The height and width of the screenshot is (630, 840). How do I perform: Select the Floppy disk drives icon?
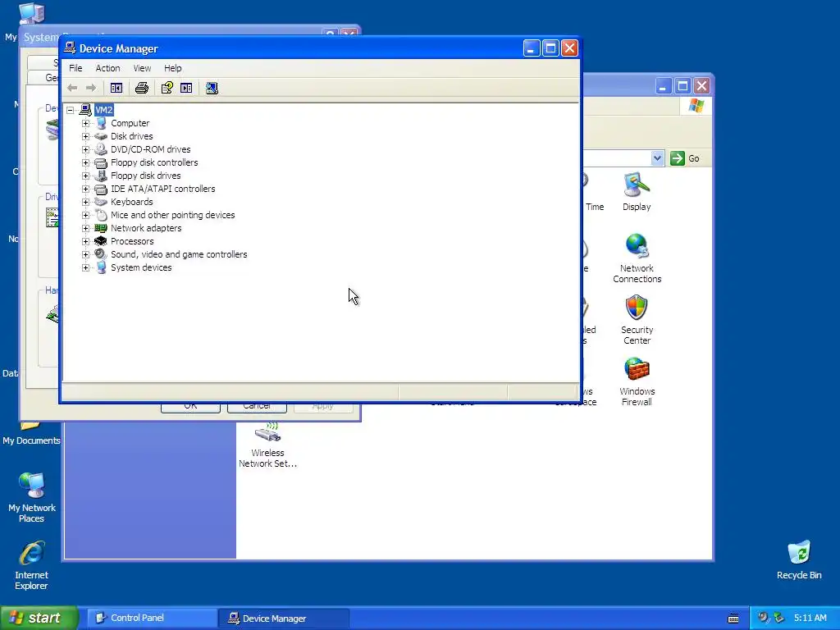tap(101, 176)
